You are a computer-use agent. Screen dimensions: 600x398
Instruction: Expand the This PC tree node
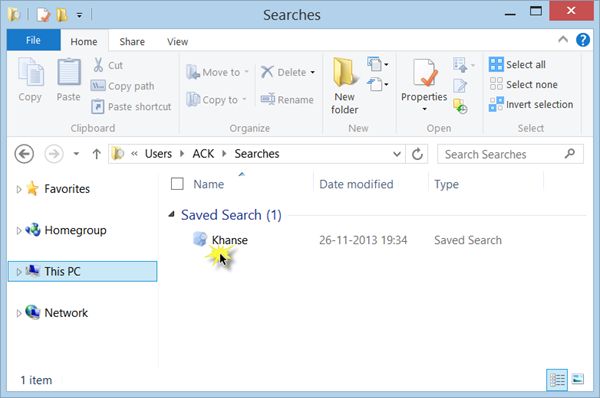point(18,272)
